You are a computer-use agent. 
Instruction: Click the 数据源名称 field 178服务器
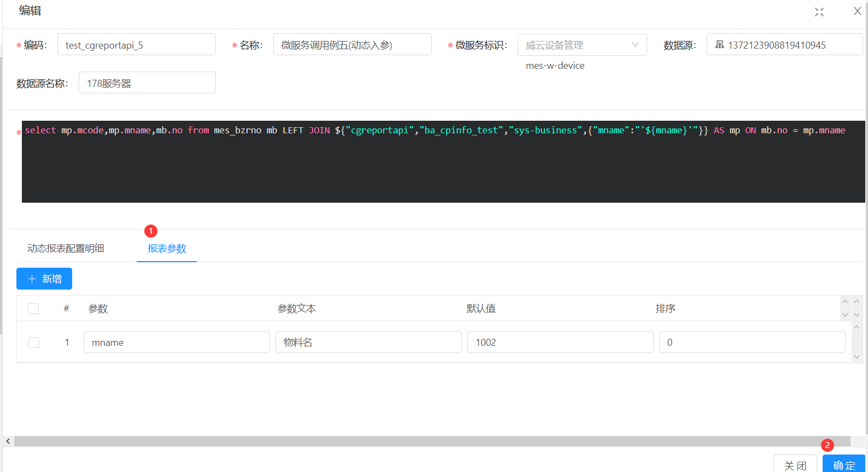tap(147, 83)
